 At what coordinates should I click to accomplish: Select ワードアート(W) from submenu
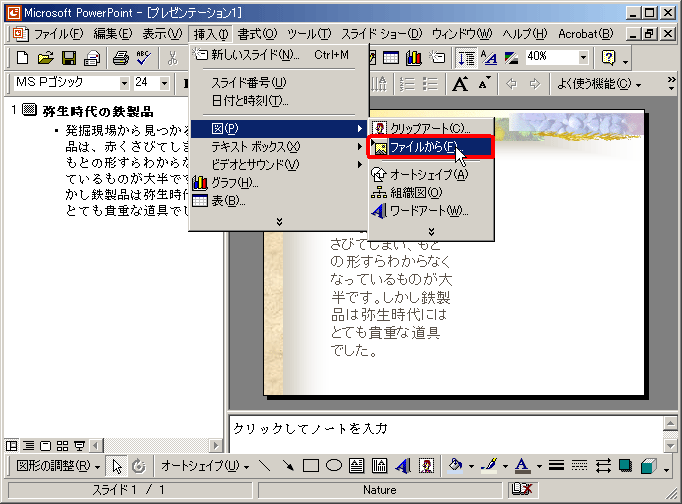(431, 211)
